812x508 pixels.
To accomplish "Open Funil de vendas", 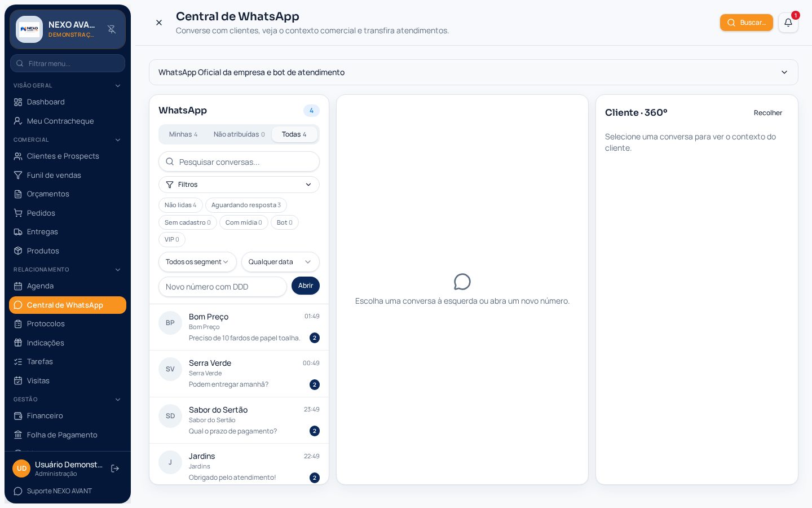I will click(68, 175).
